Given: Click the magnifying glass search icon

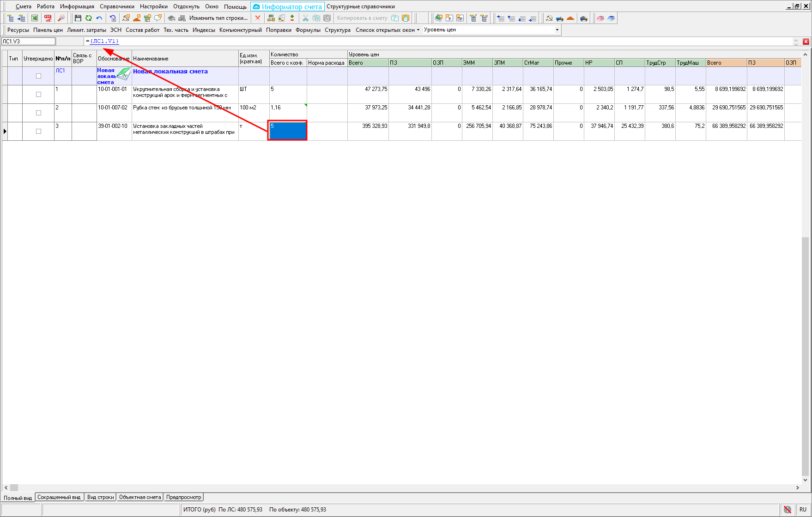Looking at the screenshot, I should (61, 18).
